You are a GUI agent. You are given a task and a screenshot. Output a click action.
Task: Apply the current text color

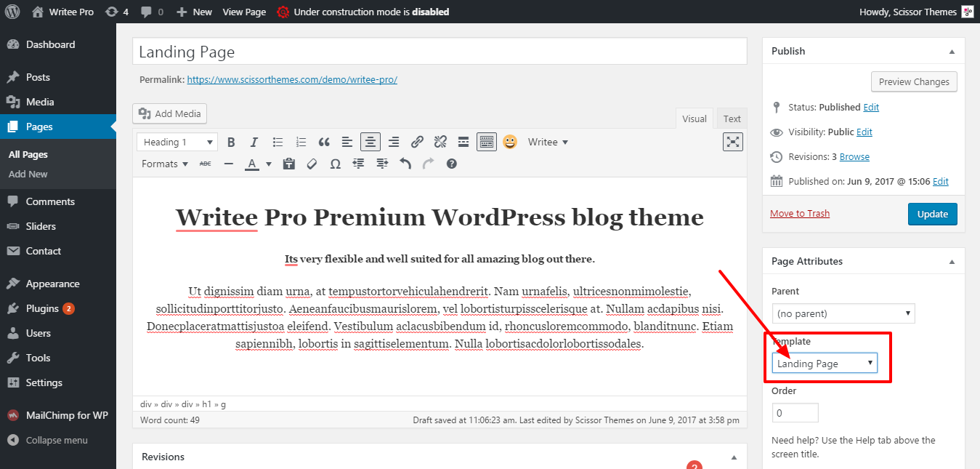click(252, 164)
